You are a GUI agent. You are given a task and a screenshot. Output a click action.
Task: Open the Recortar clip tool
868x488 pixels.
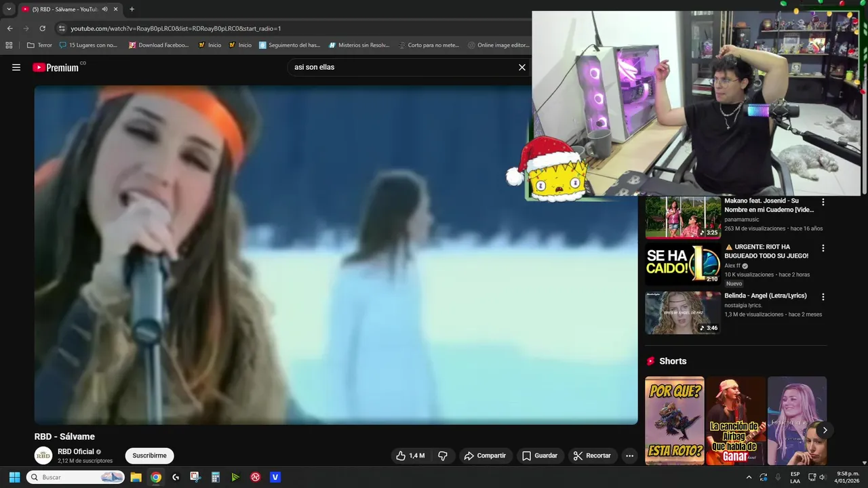592,455
